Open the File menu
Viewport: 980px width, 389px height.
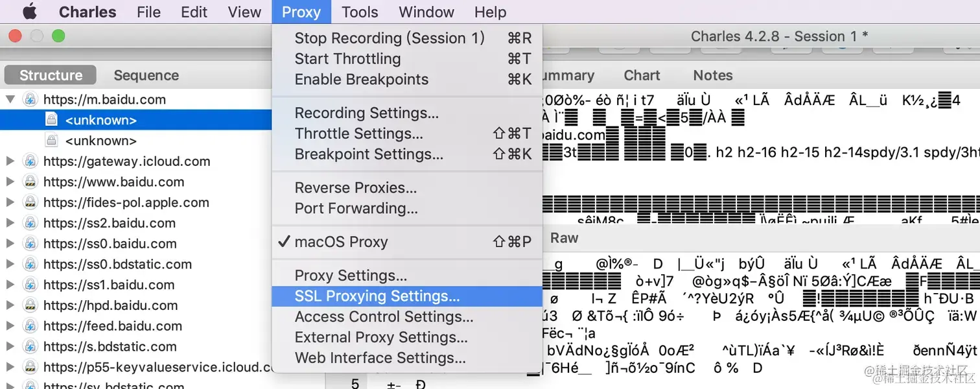point(149,12)
